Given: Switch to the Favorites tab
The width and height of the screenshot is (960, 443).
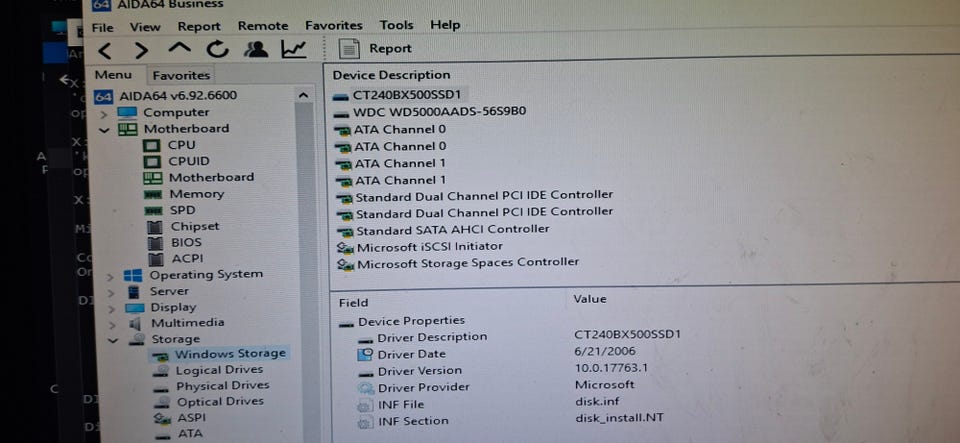Looking at the screenshot, I should tap(181, 75).
